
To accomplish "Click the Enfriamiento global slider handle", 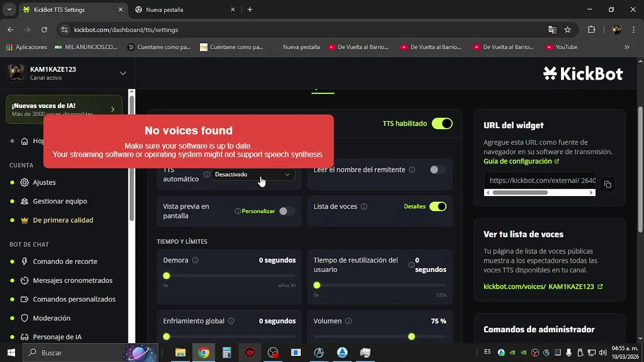I will tap(167, 336).
